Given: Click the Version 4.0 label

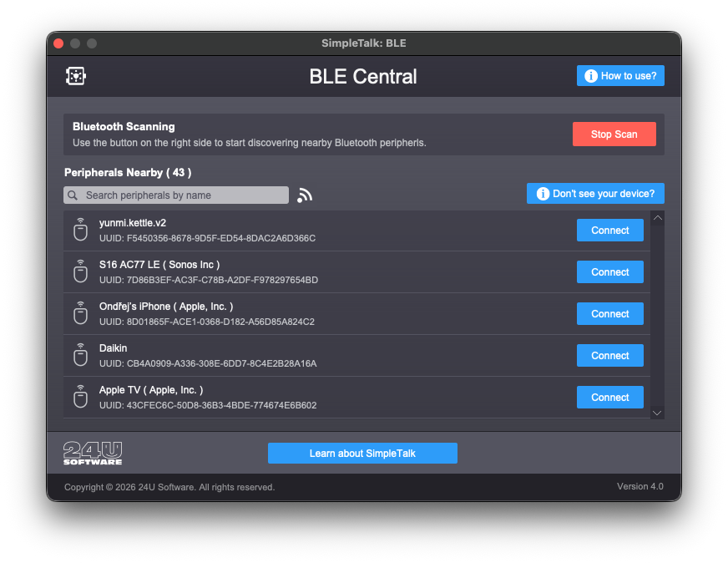Looking at the screenshot, I should click(x=640, y=486).
